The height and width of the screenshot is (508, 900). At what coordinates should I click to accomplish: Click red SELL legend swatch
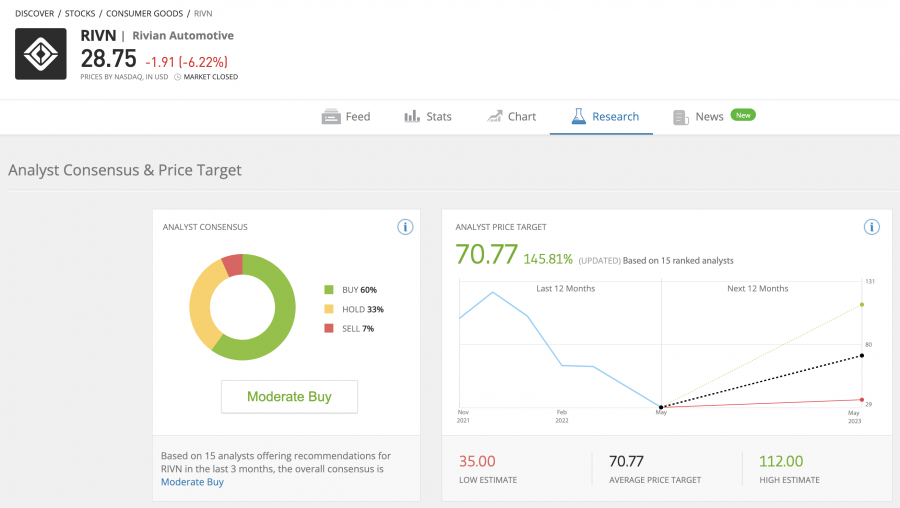329,328
